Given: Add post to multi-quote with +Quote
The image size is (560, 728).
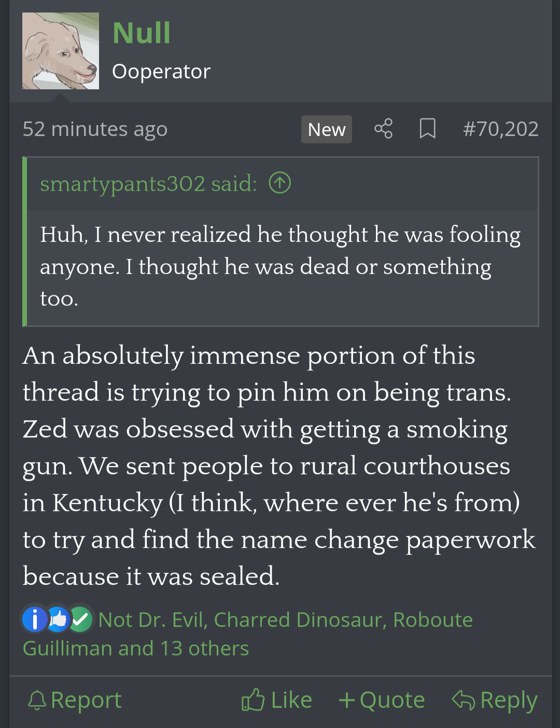Looking at the screenshot, I should point(382,700).
